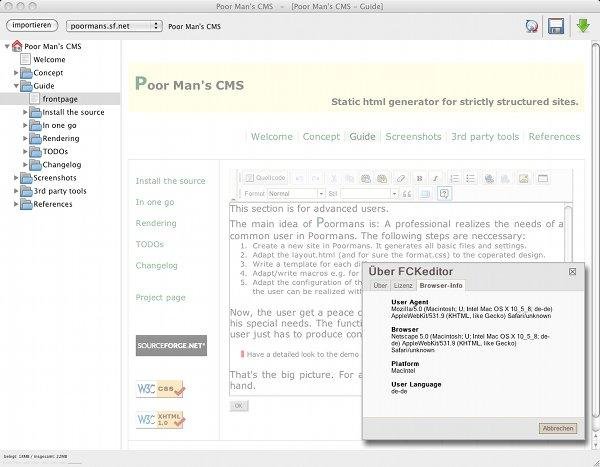Image resolution: width=600 pixels, height=467 pixels.
Task: Switch to the Lizenz tab
Action: [x=403, y=285]
